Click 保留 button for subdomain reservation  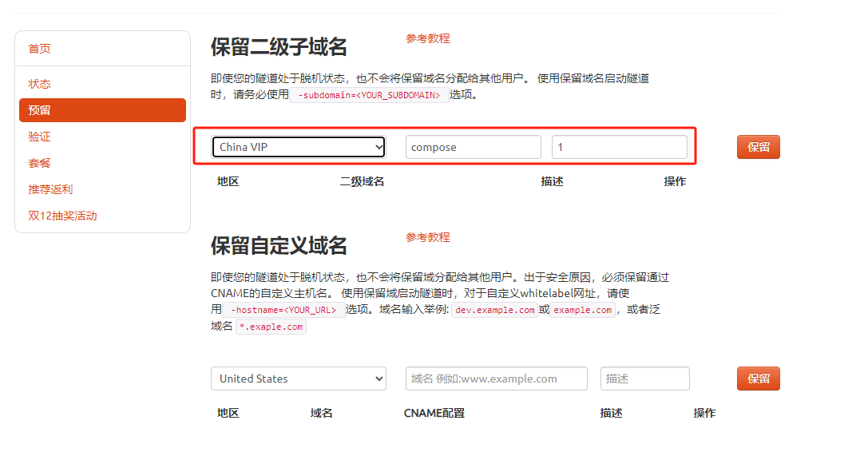pos(759,147)
